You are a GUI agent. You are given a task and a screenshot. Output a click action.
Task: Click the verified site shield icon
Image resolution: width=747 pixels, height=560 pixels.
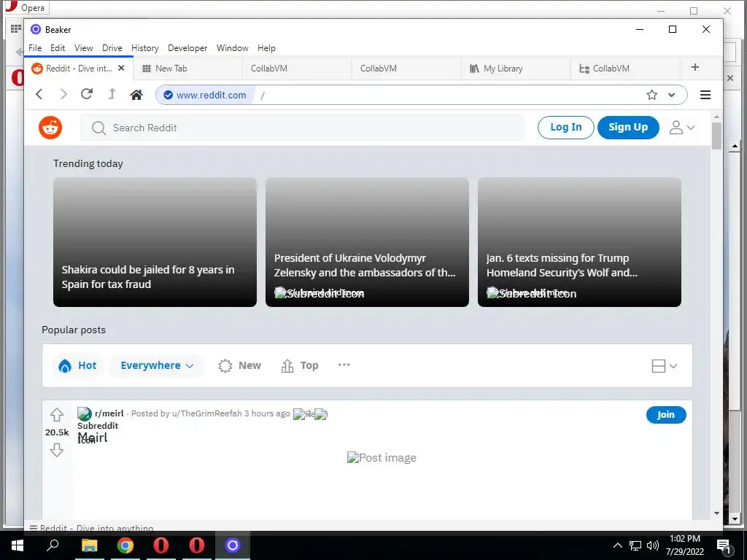[169, 95]
